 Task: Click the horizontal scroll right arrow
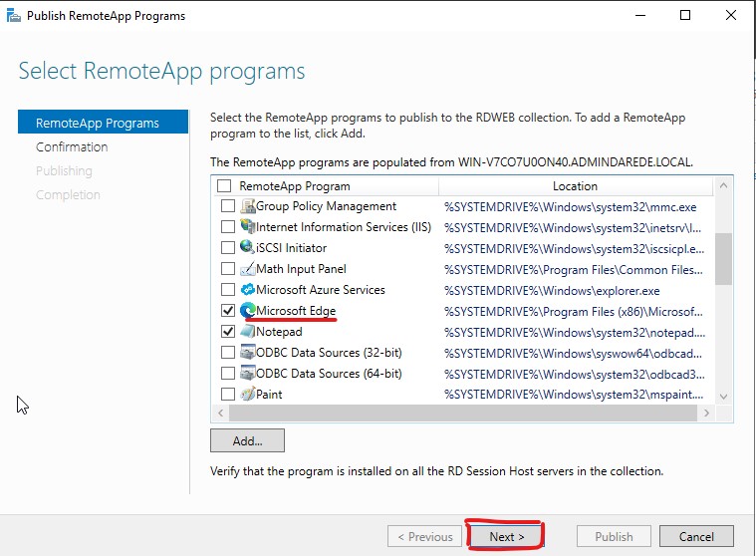[706, 413]
